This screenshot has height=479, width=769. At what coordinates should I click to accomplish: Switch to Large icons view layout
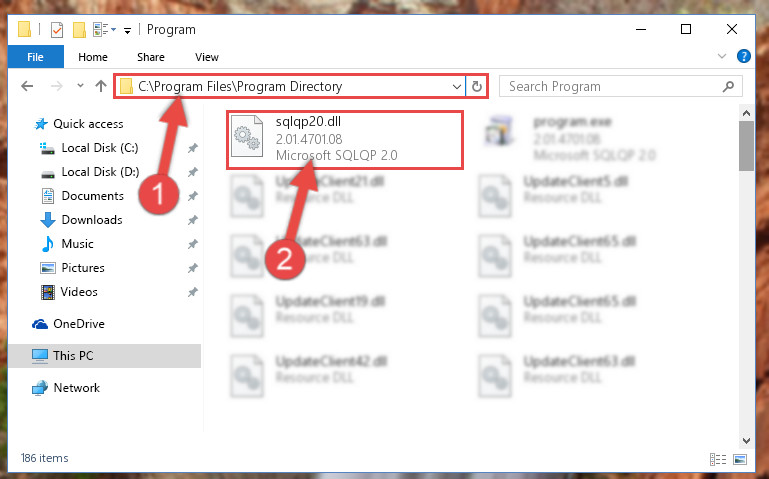point(740,459)
